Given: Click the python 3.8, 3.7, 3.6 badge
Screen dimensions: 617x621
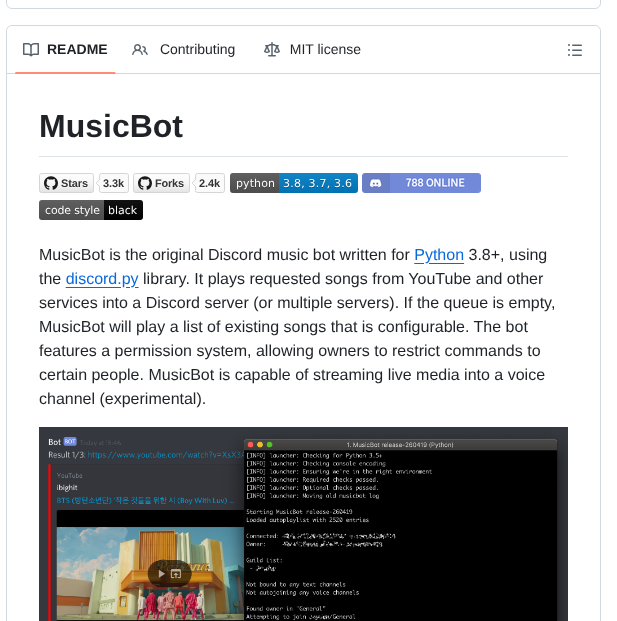Looking at the screenshot, I should 294,183.
